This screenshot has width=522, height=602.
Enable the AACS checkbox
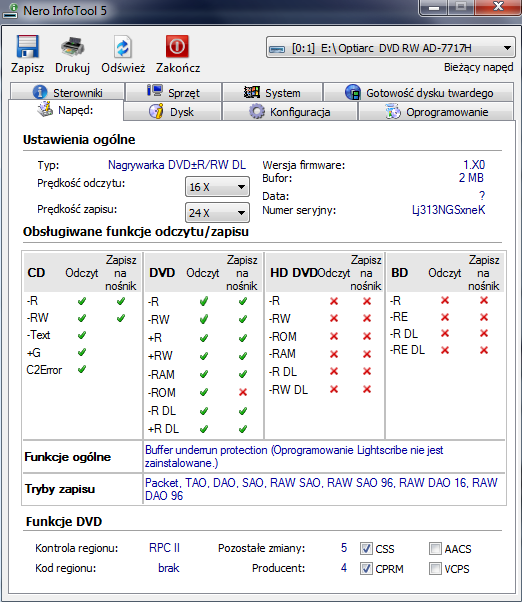pyautogui.click(x=435, y=548)
